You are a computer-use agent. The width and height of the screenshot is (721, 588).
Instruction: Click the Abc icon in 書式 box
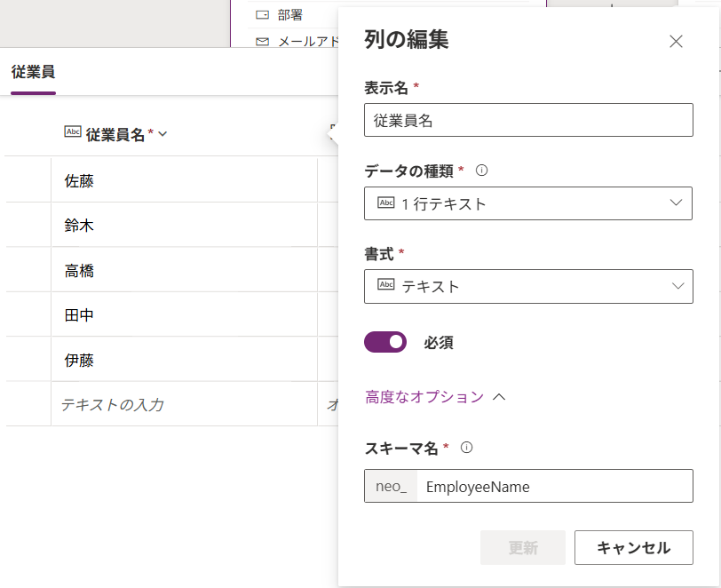pos(386,285)
